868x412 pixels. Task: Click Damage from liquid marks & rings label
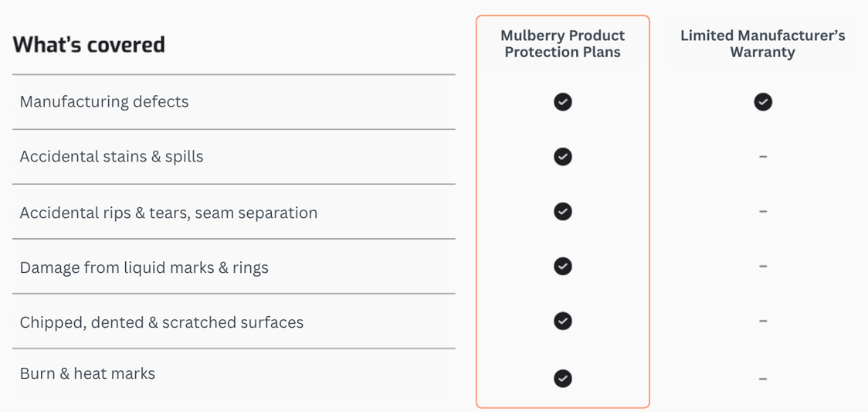coord(144,268)
